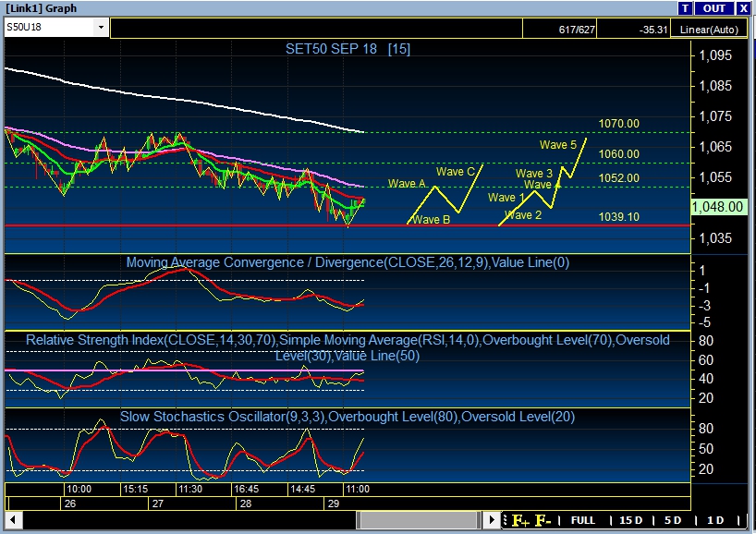Viewport: 756px width, 534px height.
Task: Click the Wave B annotation
Action: 432,220
